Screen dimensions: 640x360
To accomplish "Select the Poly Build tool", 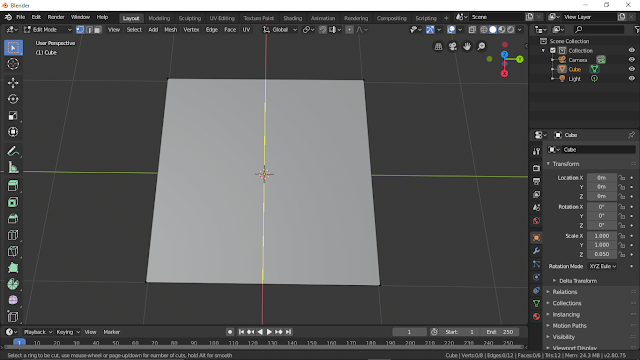I will point(13,268).
